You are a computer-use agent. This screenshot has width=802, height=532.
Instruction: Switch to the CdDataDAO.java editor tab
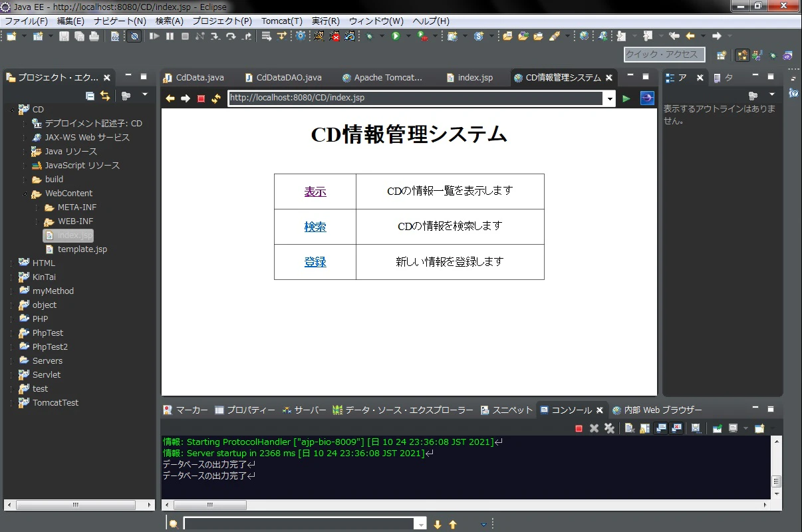point(283,78)
